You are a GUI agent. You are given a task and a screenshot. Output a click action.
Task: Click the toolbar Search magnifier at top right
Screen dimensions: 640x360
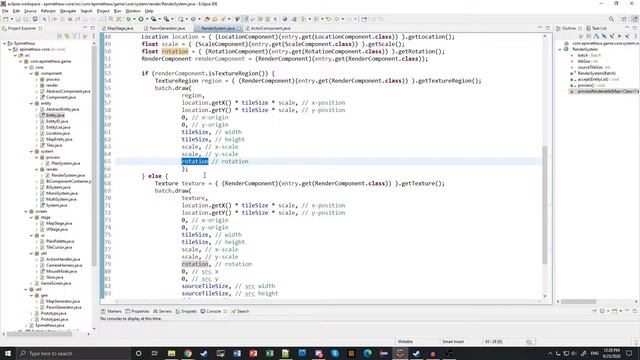point(611,19)
